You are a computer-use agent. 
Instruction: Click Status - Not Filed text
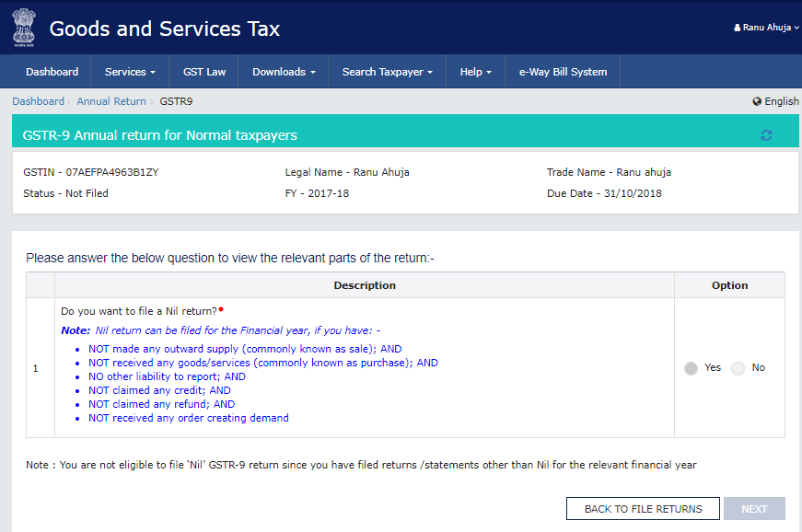pos(65,193)
